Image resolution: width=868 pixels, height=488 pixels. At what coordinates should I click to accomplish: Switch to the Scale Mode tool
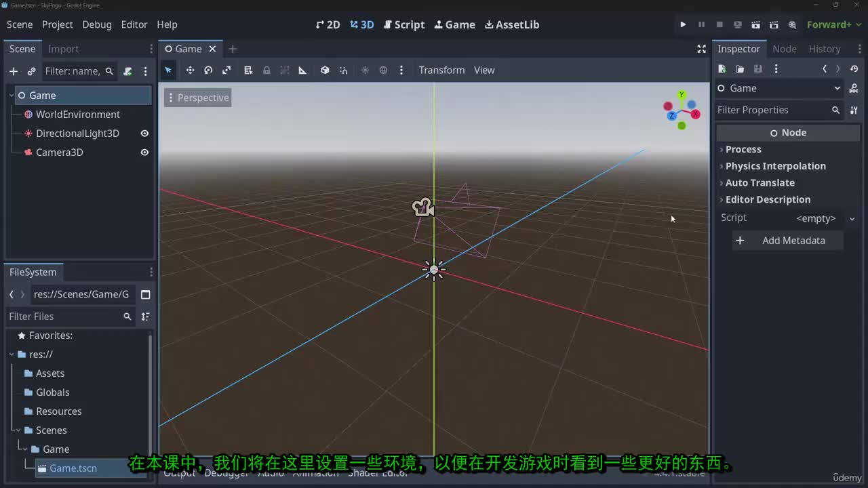(226, 70)
